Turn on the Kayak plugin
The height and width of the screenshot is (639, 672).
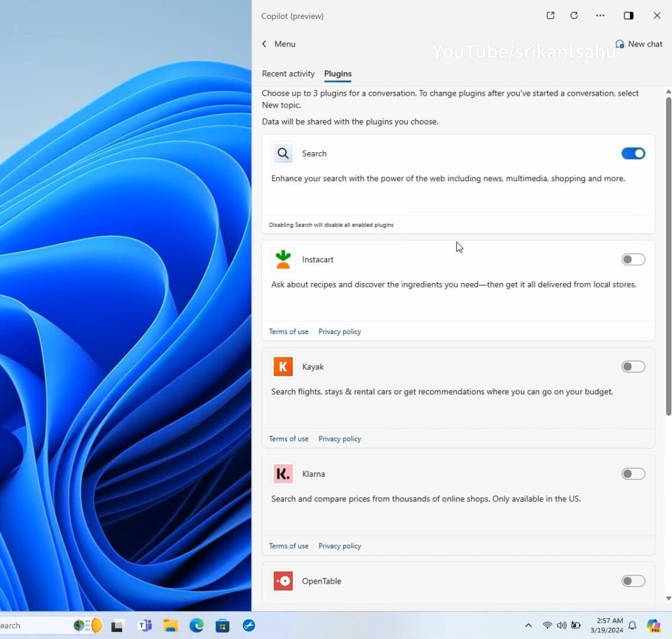(633, 366)
